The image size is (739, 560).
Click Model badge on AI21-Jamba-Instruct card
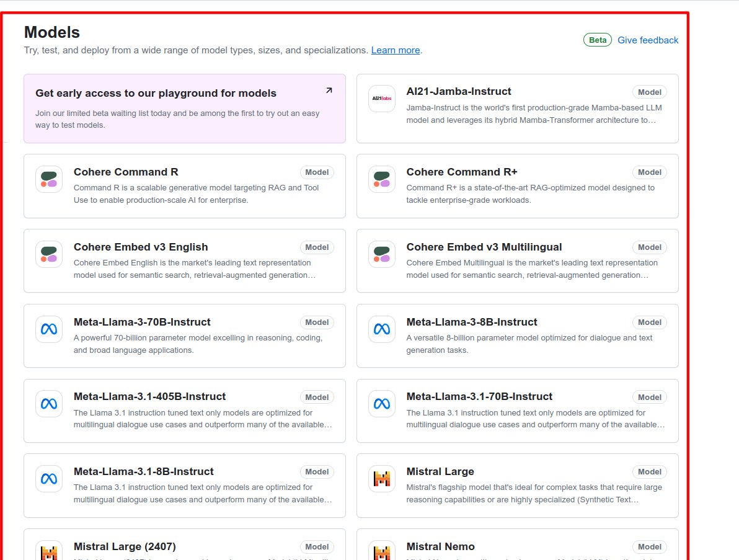pyautogui.click(x=650, y=92)
